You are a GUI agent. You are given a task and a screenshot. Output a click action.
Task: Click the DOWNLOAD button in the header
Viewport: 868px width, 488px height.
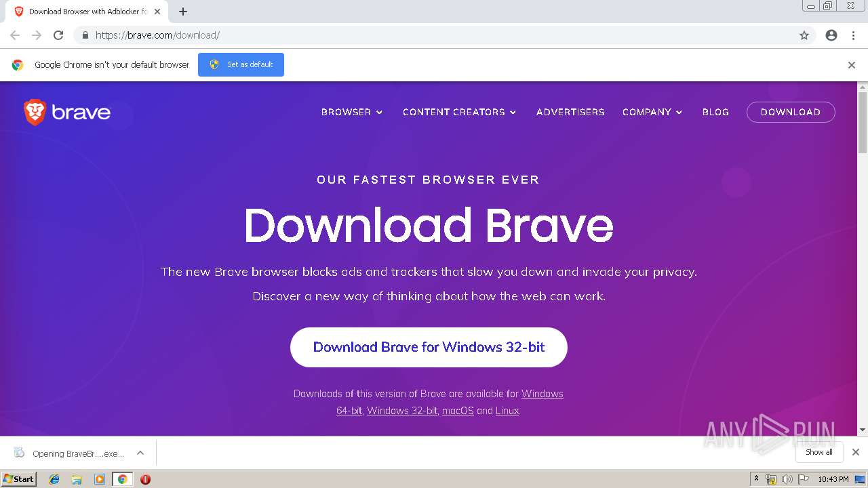[791, 112]
